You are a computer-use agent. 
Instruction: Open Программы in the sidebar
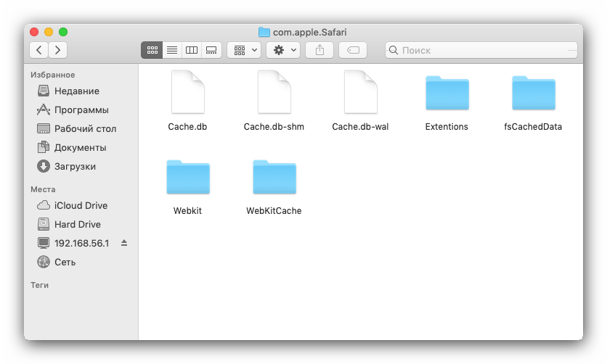[81, 110]
